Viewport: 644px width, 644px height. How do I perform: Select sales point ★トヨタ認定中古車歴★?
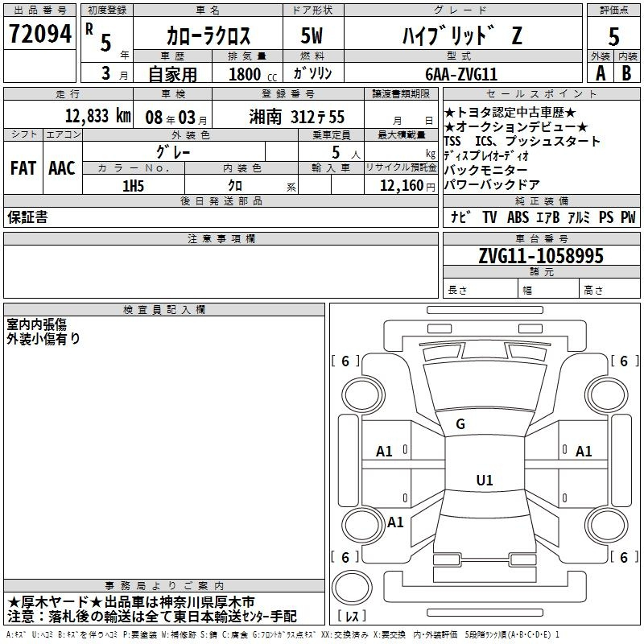click(x=510, y=112)
